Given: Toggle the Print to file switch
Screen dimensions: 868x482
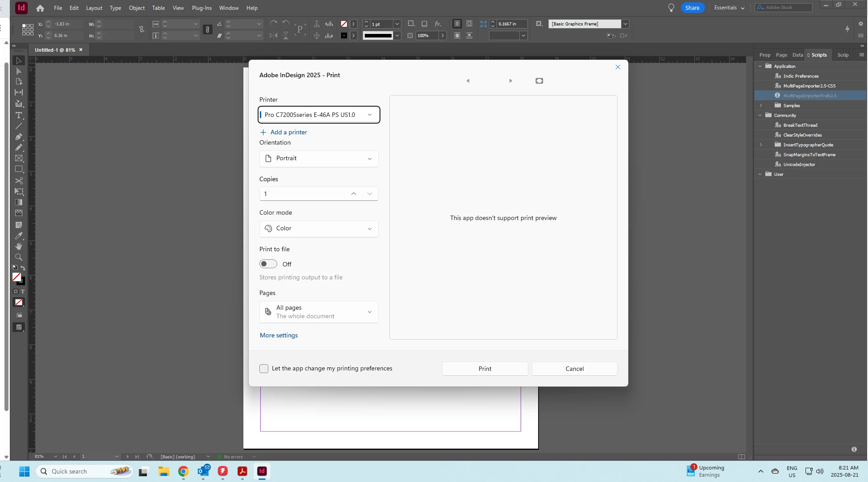Looking at the screenshot, I should 268,264.
